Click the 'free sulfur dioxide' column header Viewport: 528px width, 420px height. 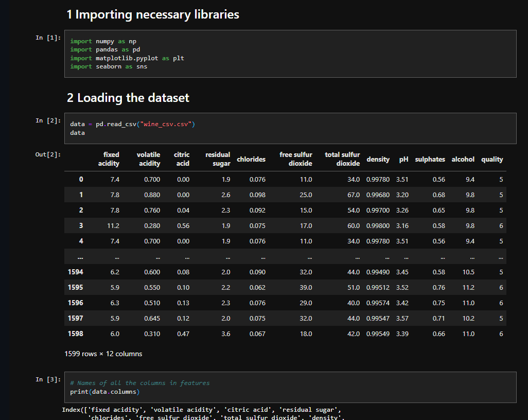[x=296, y=159]
